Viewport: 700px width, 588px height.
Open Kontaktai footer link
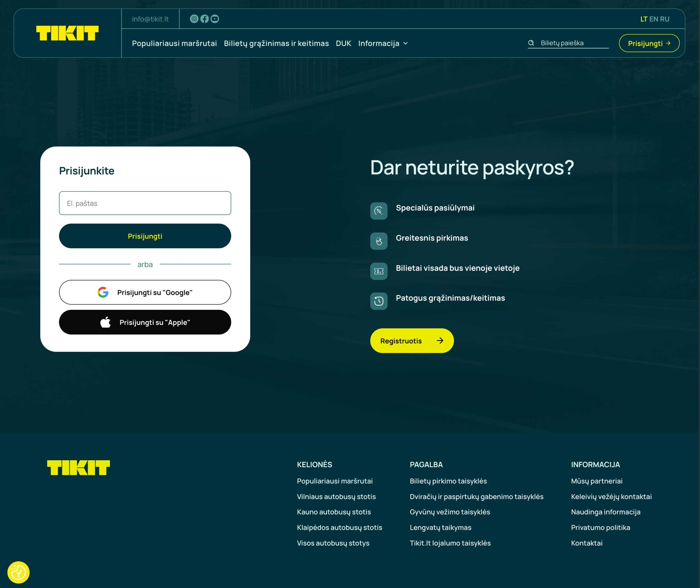pos(587,543)
